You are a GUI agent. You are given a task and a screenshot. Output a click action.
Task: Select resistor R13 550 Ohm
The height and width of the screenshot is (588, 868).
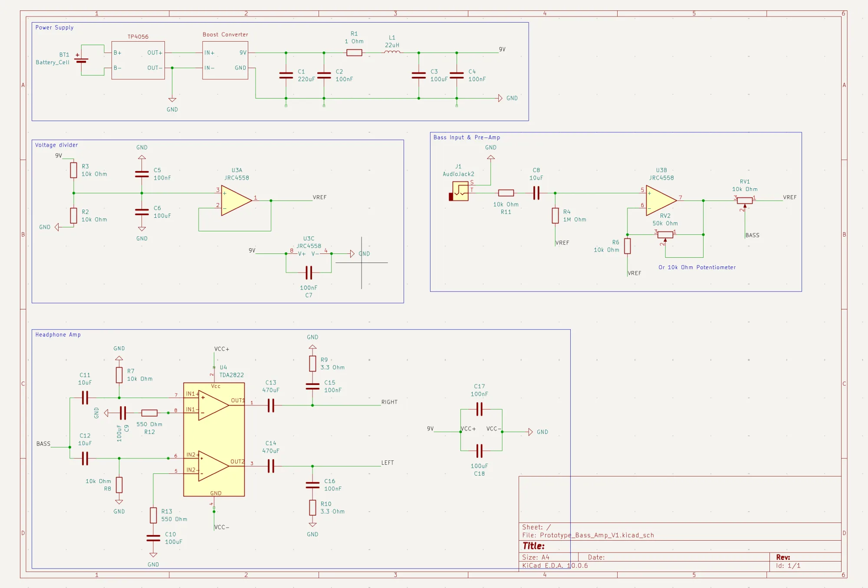tap(153, 515)
